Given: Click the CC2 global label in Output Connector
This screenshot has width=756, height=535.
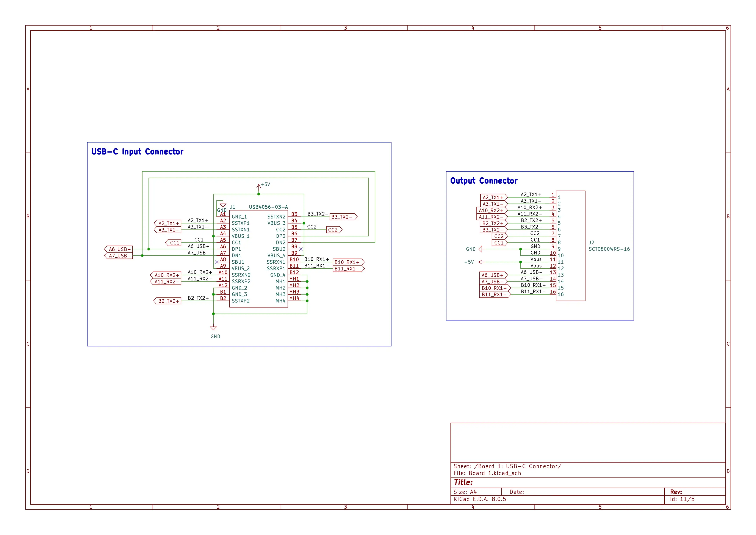Looking at the screenshot, I should pos(500,236).
